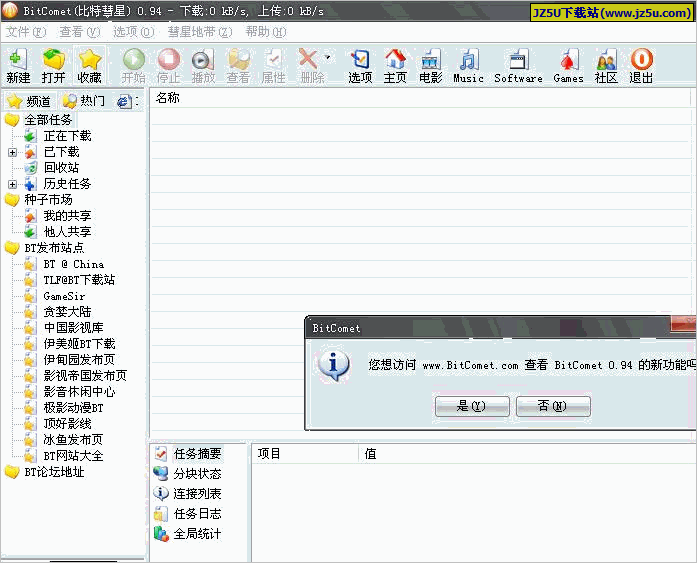Select the 种子市场 folder
The height and width of the screenshot is (563, 697).
pyautogui.click(x=48, y=200)
